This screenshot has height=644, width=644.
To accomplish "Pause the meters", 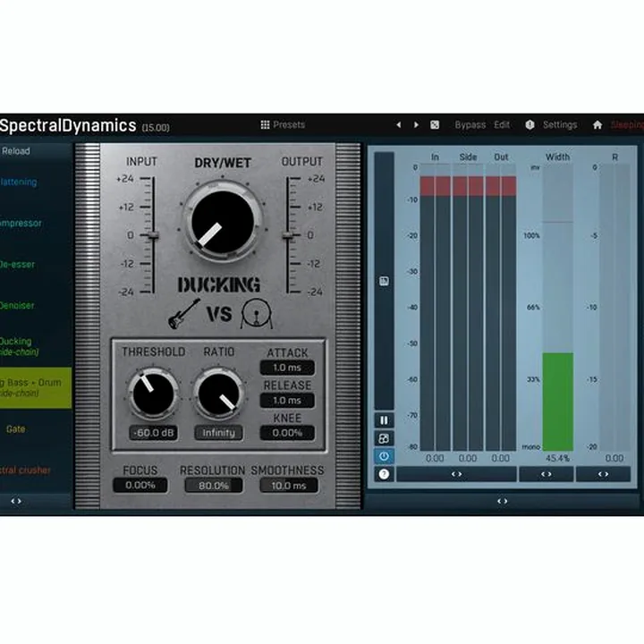I will (x=384, y=420).
